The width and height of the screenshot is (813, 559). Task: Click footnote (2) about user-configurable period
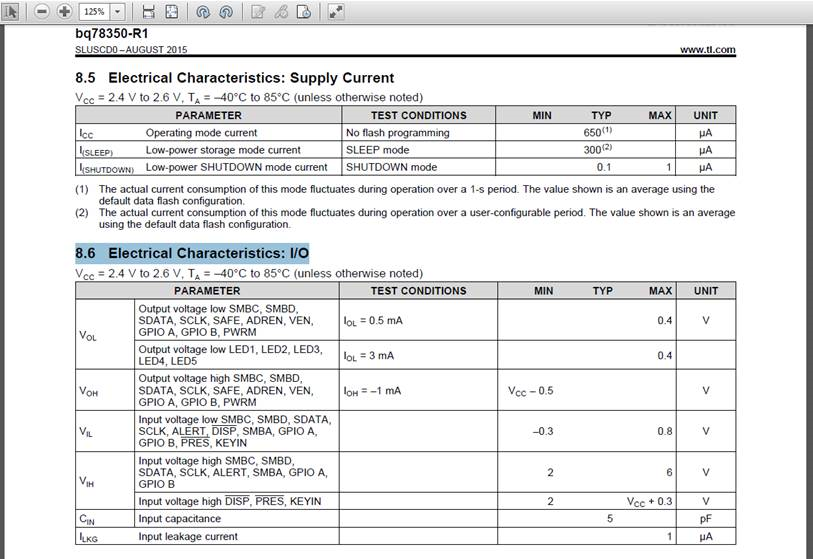pyautogui.click(x=405, y=218)
